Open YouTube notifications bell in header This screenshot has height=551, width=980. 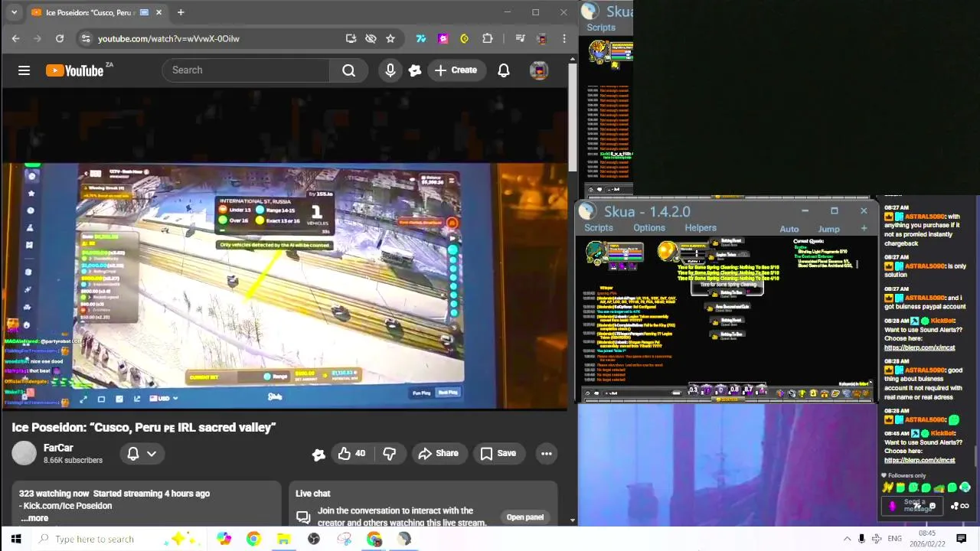click(x=504, y=70)
